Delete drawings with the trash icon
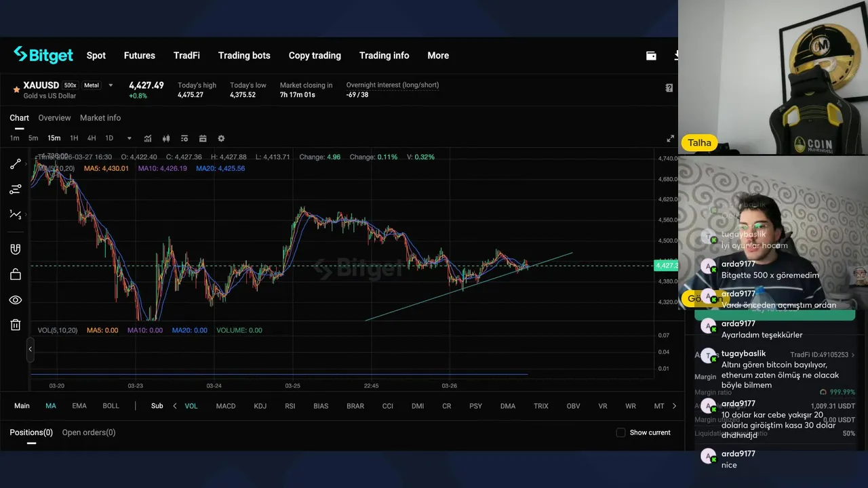 15,325
